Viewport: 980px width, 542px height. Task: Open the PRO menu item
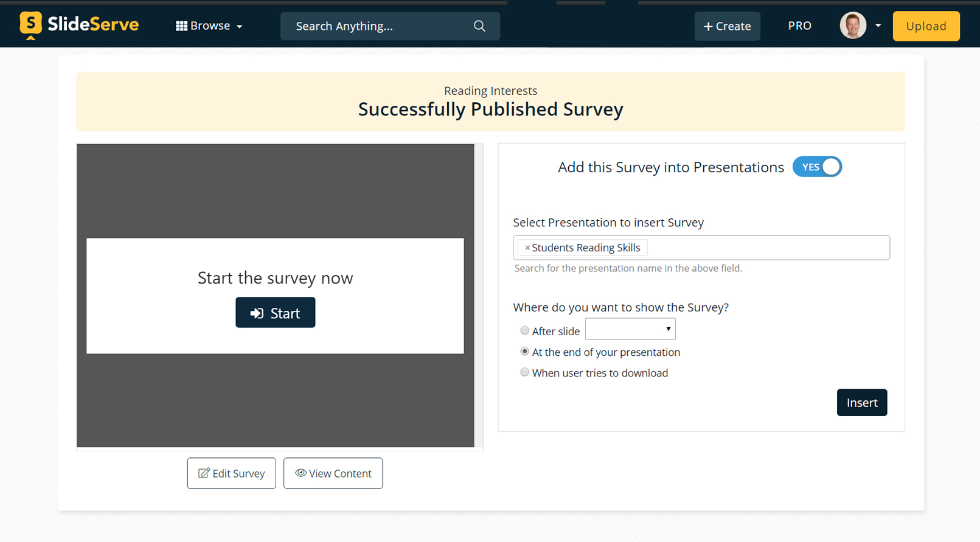[799, 26]
